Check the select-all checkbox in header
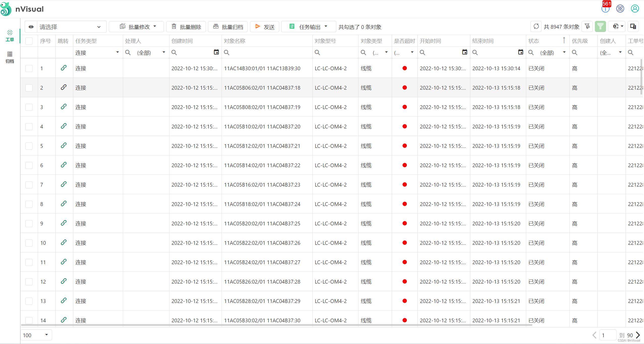644x344 pixels. pos(29,41)
